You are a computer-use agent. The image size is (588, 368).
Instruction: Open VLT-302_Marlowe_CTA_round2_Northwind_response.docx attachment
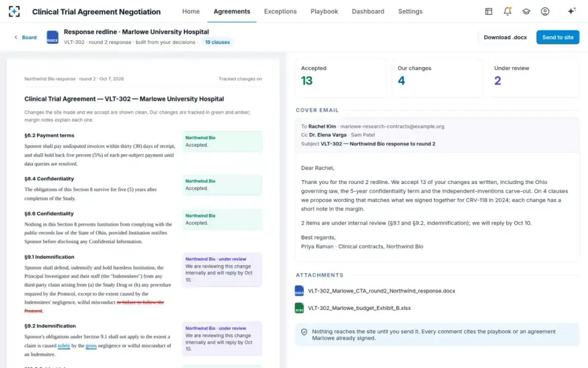click(x=381, y=291)
